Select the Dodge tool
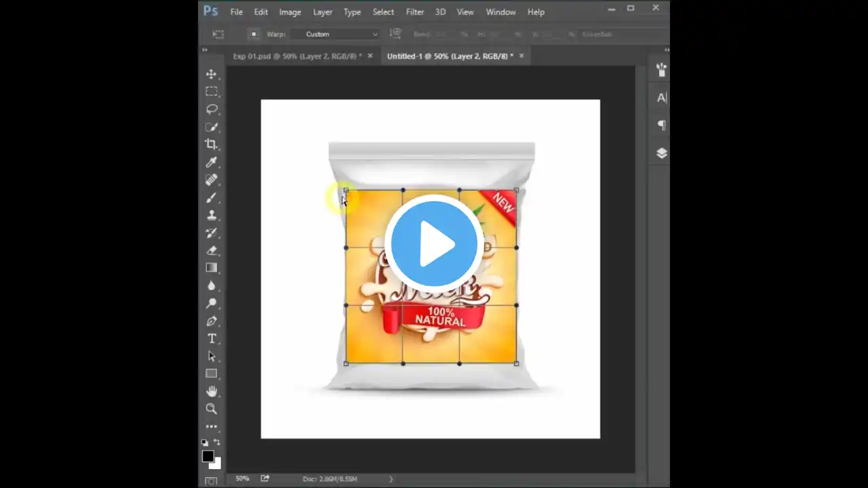This screenshot has width=868, height=488. click(212, 303)
